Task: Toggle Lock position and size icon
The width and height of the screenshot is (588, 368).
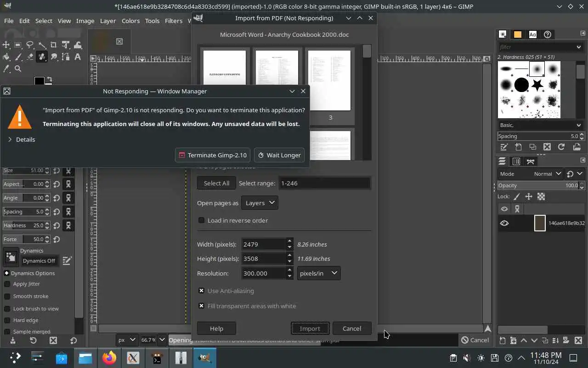Action: tap(529, 196)
